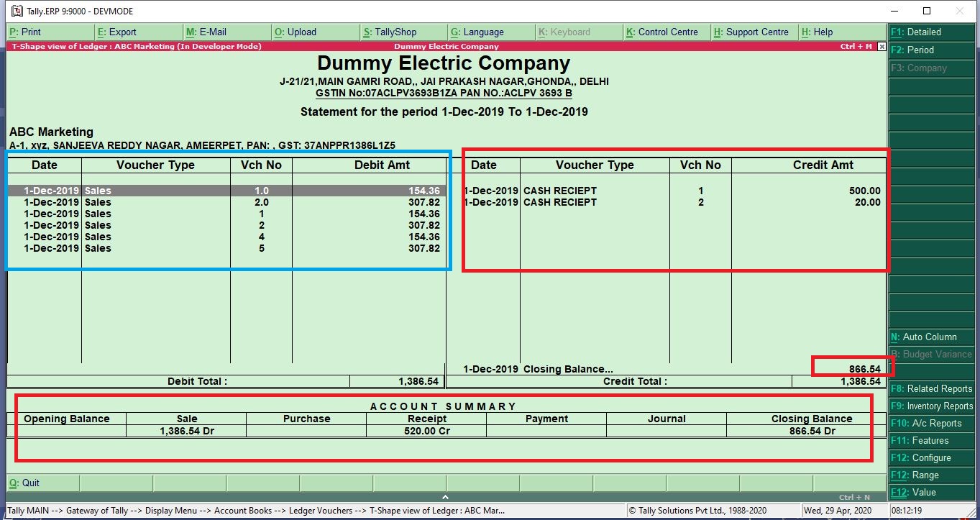Image resolution: width=980 pixels, height=520 pixels.
Task: Click the Sale value 1,386.54 Dr in summary
Action: coord(187,431)
